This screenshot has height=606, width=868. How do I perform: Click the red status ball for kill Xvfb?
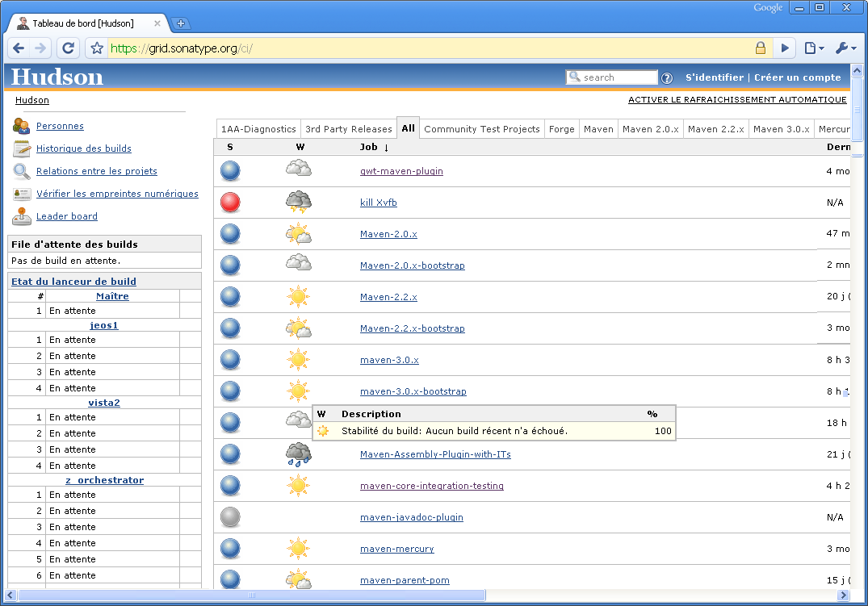pyautogui.click(x=230, y=203)
